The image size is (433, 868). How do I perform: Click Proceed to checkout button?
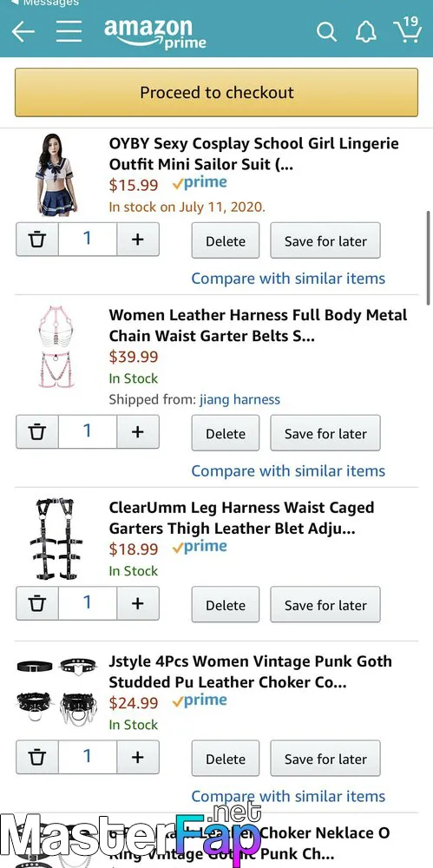click(217, 93)
